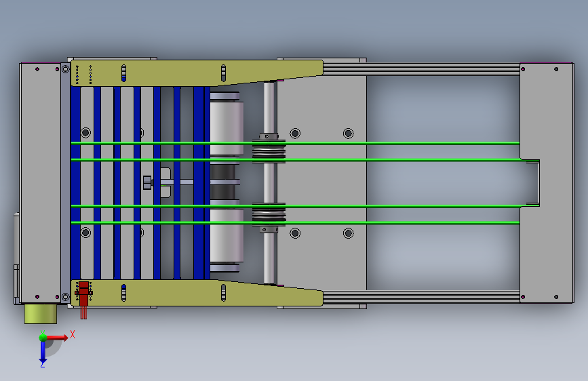588x381 pixels.
Task: Select the lower grooved pulley on the vertical shaft
Action: coord(269,214)
